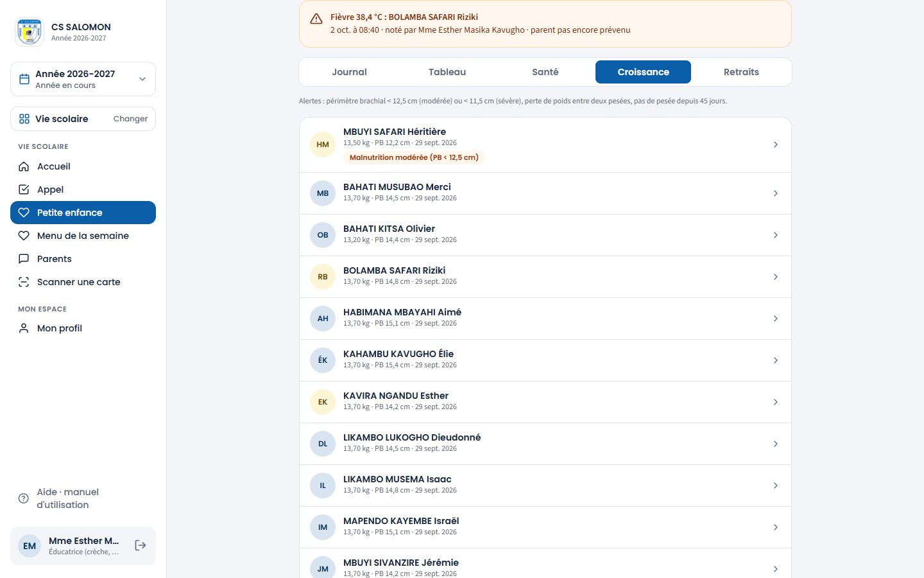
Task: Click the IL avatar for Isaac
Action: pos(323,486)
